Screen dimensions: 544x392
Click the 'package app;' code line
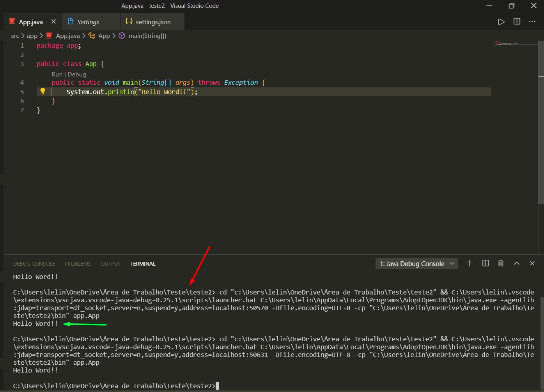[59, 46]
